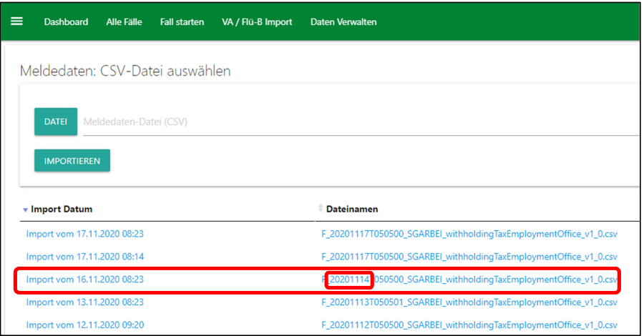The width and height of the screenshot is (644, 336).
Task: Open the Alle Fälle page
Action: coord(124,22)
